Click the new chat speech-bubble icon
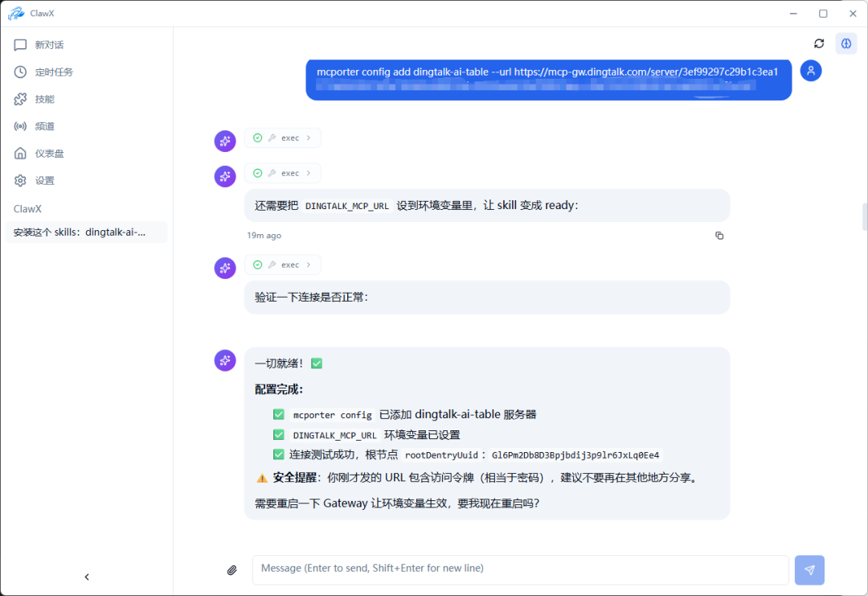This screenshot has width=868, height=596. (20, 45)
